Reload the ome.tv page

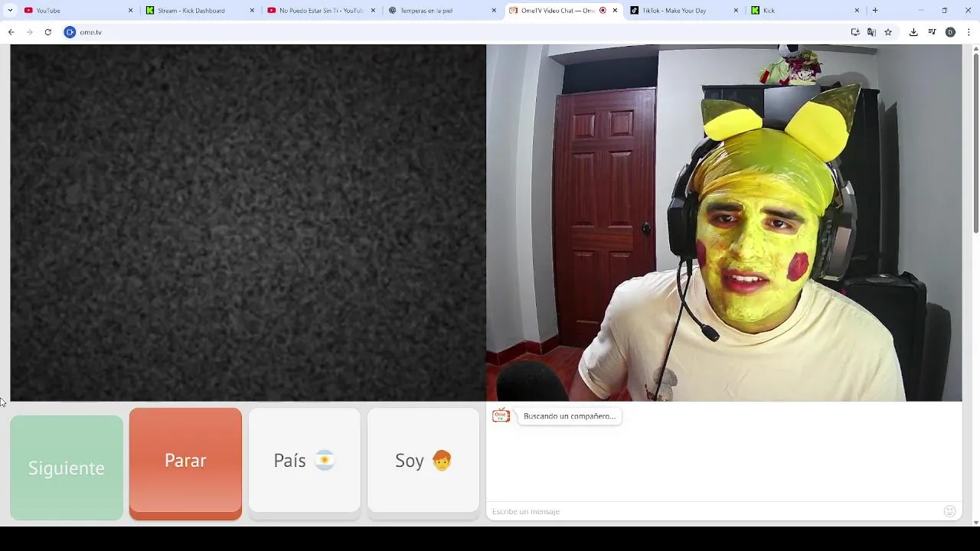[x=47, y=32]
